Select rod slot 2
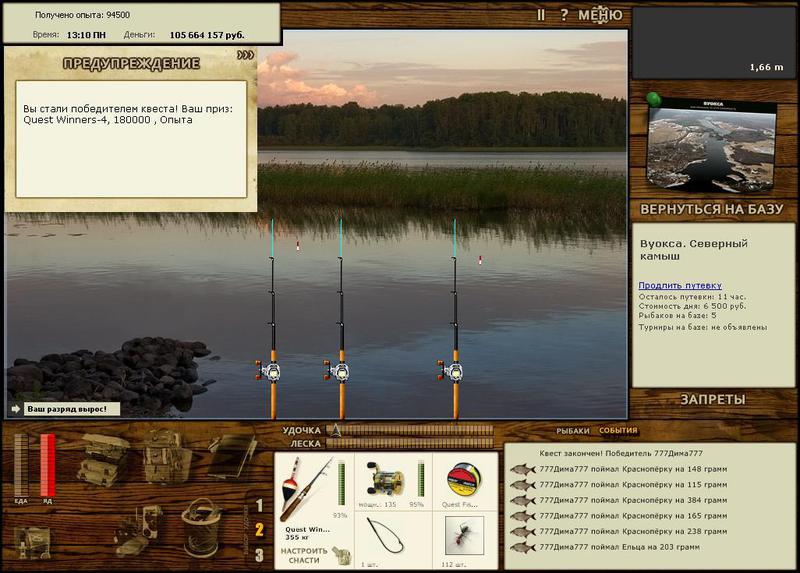Screen dimensions: 800x573 pos(259,530)
